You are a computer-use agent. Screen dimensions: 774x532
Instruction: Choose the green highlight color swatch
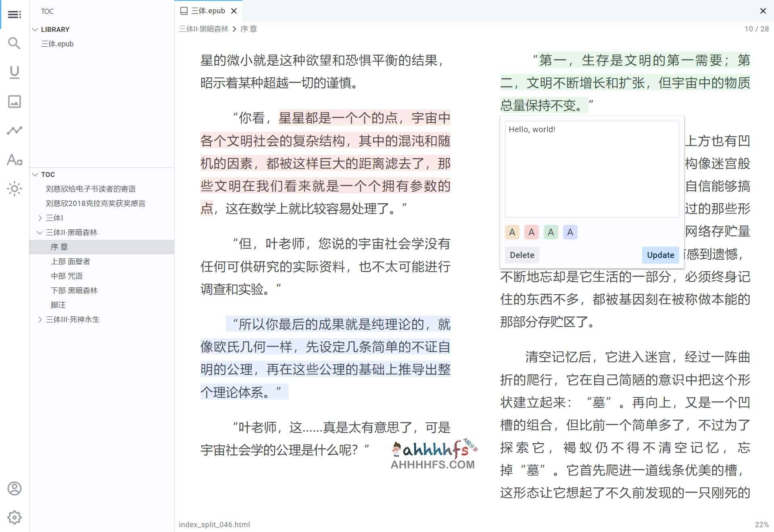tap(551, 232)
